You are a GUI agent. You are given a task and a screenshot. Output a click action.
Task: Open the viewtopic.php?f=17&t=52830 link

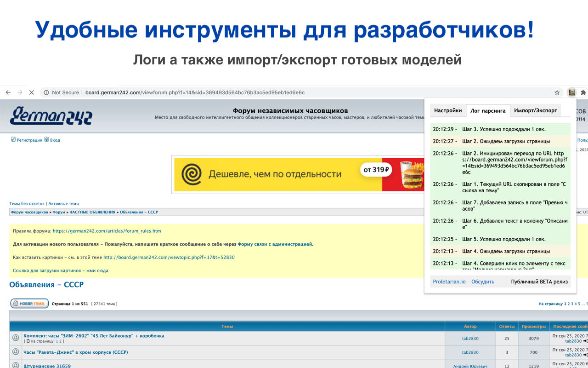click(x=169, y=258)
